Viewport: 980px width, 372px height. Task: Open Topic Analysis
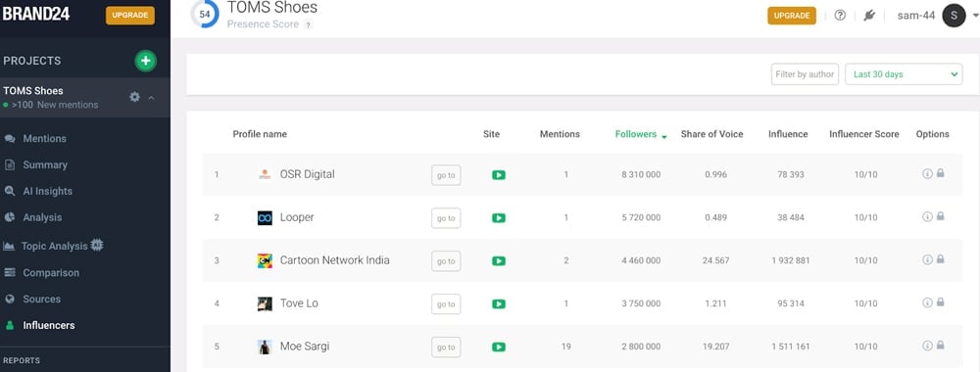coord(54,246)
